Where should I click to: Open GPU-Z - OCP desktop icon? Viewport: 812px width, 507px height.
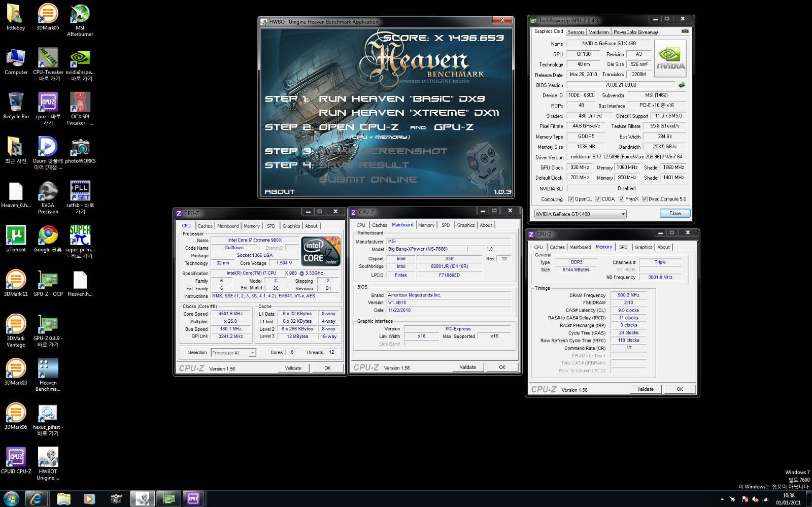[48, 283]
